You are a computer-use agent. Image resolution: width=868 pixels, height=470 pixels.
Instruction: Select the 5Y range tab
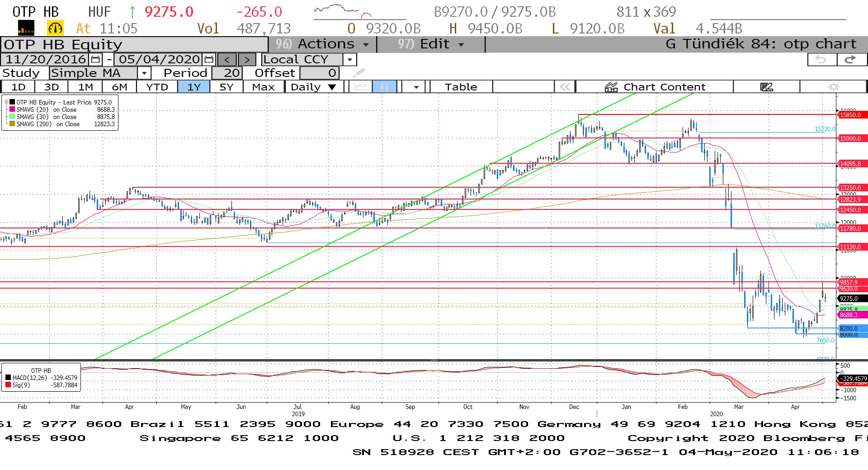[x=226, y=87]
